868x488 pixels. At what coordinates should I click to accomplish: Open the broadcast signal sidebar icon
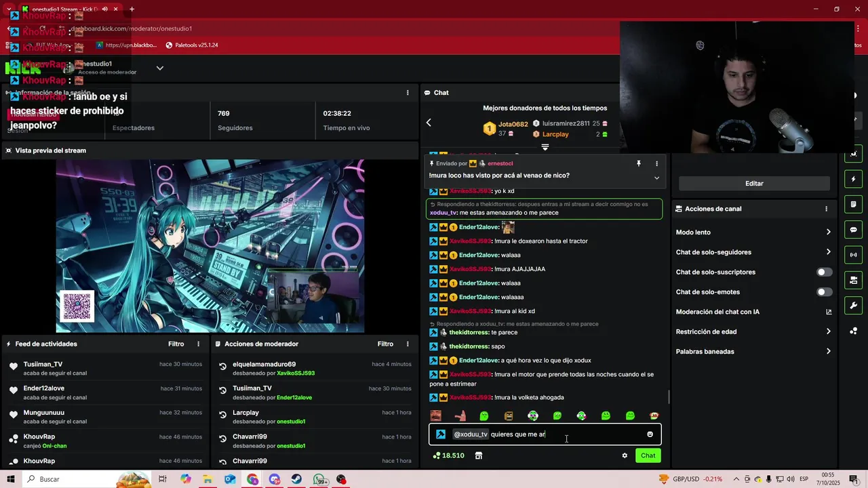pyautogui.click(x=854, y=255)
